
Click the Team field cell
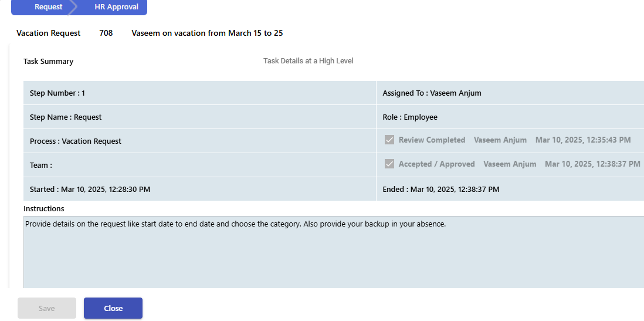pos(199,165)
